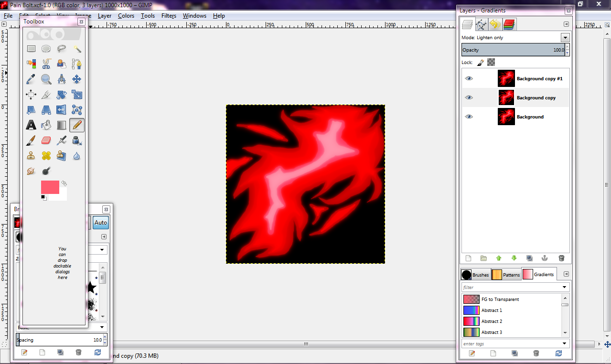
Task: Select the Paths tool
Action: click(x=77, y=64)
